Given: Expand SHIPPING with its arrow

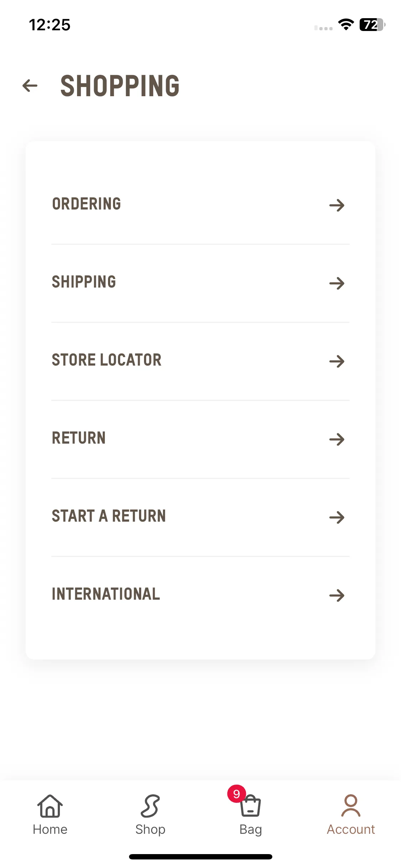Looking at the screenshot, I should point(337,283).
